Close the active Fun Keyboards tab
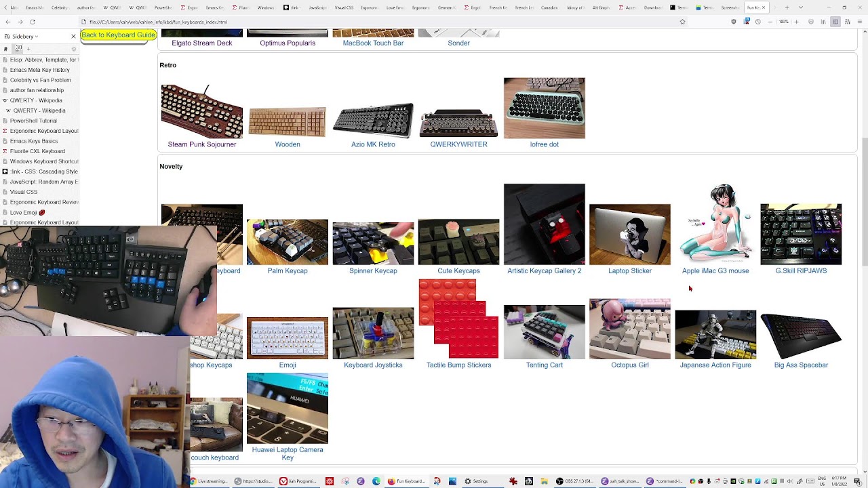 pyautogui.click(x=764, y=7)
